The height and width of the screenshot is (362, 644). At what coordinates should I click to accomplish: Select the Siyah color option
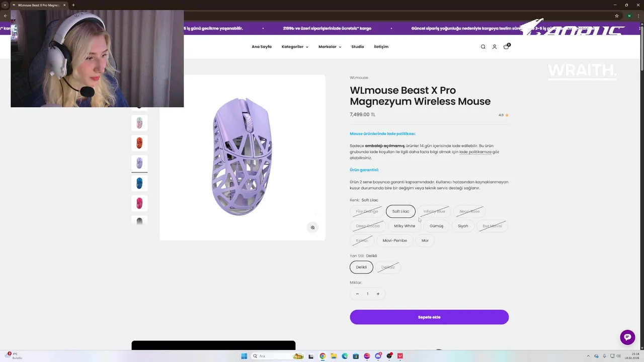tap(463, 226)
